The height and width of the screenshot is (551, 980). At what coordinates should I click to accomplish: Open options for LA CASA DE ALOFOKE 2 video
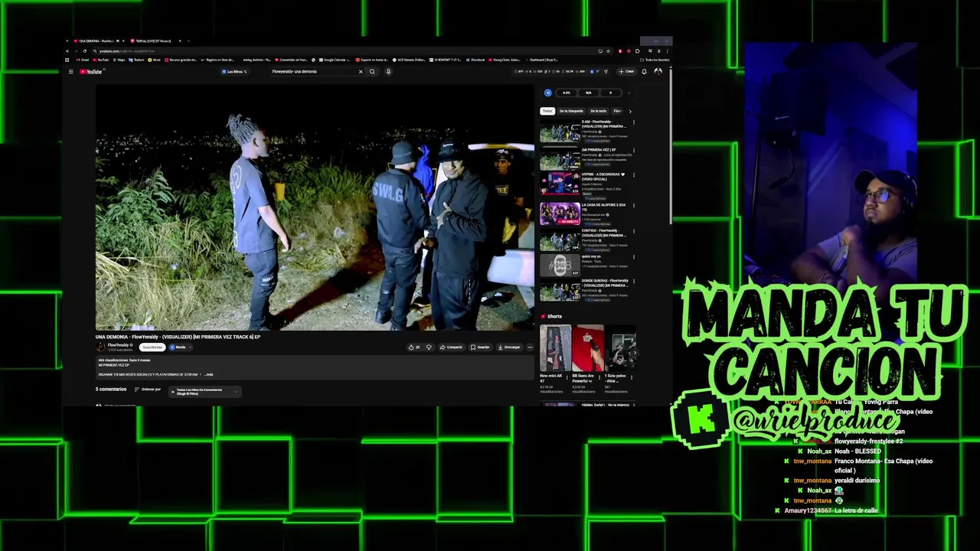coord(634,206)
